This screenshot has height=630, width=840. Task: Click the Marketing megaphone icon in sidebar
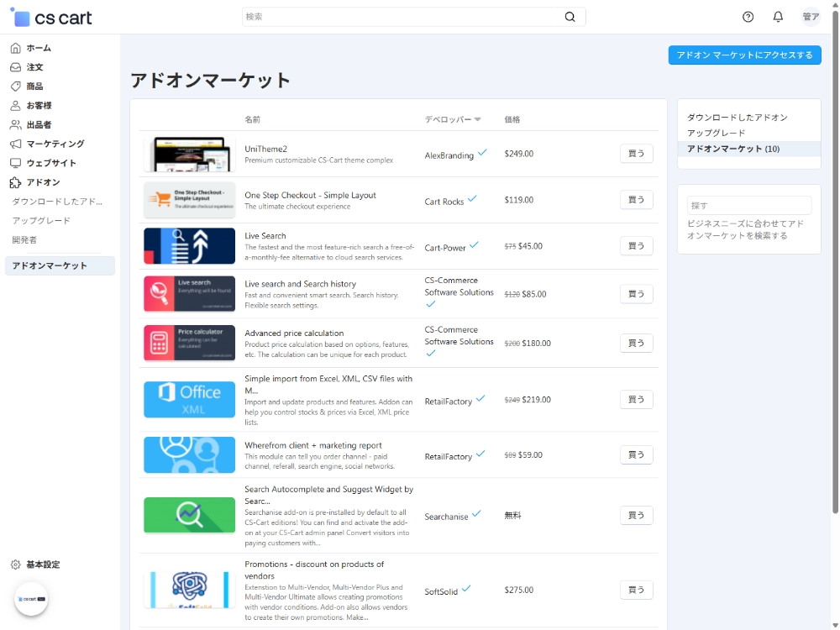(x=15, y=144)
